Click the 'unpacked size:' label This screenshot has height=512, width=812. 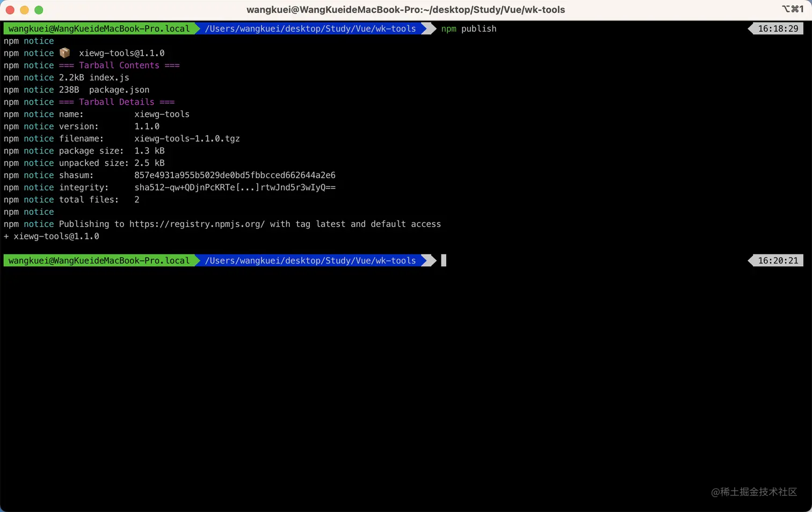[x=94, y=163]
